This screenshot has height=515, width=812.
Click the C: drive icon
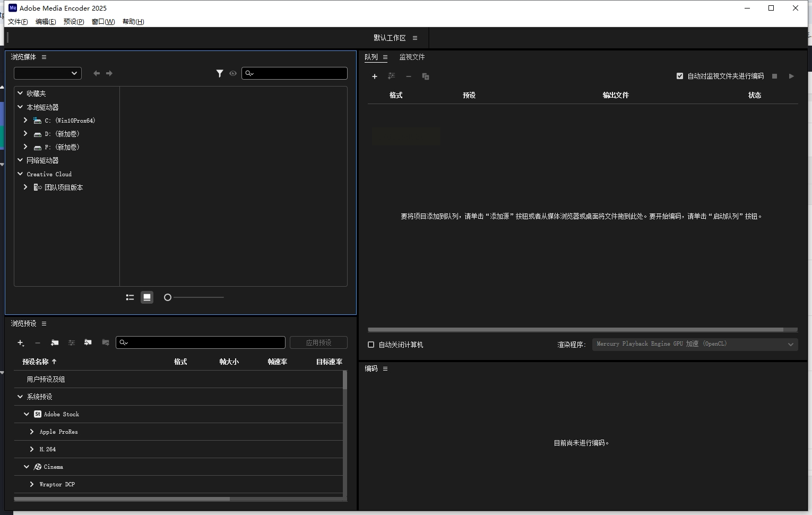pos(37,121)
